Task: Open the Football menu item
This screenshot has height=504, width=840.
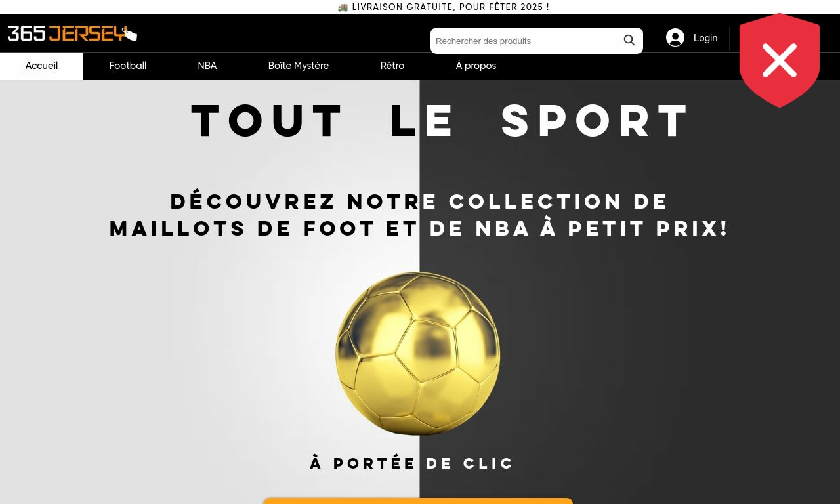Action: pos(128,66)
